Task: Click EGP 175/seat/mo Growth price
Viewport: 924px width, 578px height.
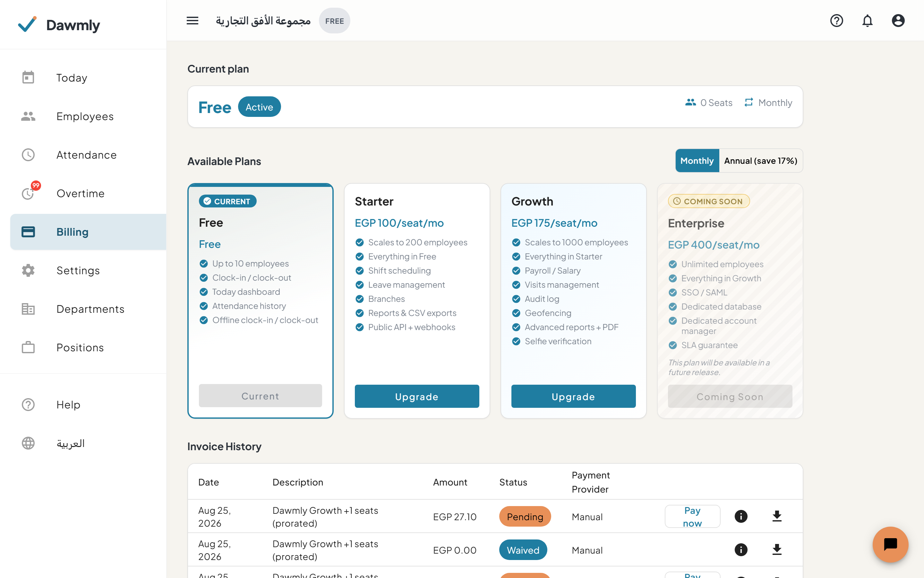Action: coord(554,223)
